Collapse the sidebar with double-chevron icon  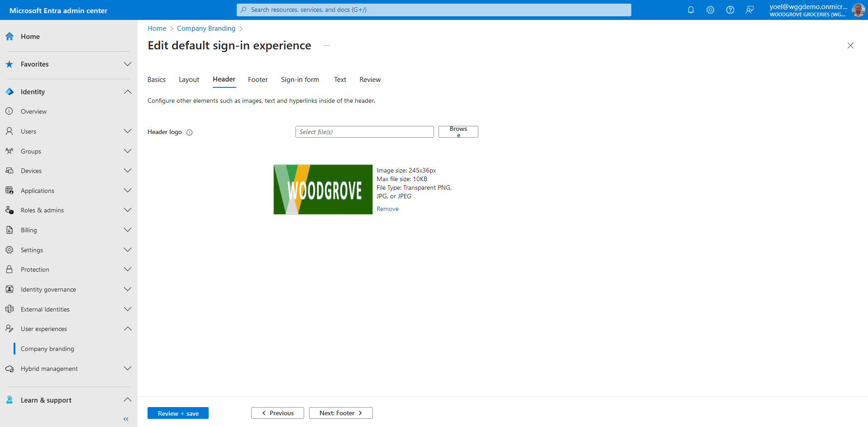(x=126, y=419)
